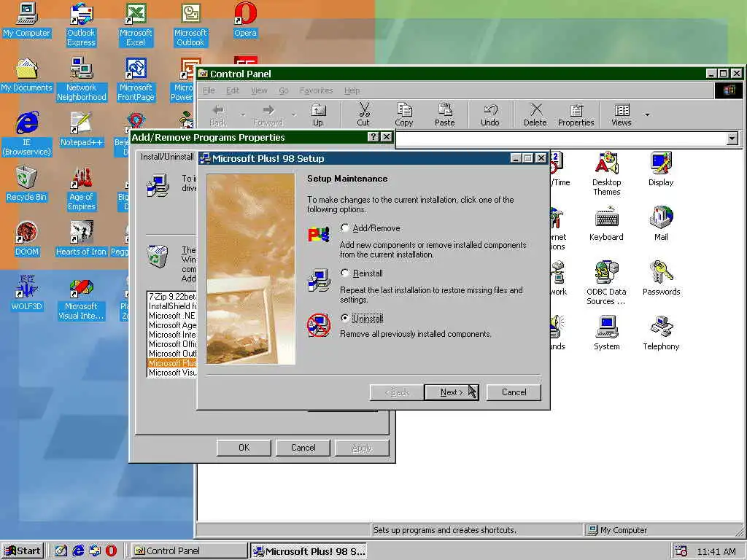This screenshot has width=747, height=560.
Task: Launch Internet Explorer from Quick Launch
Action: tap(78, 551)
